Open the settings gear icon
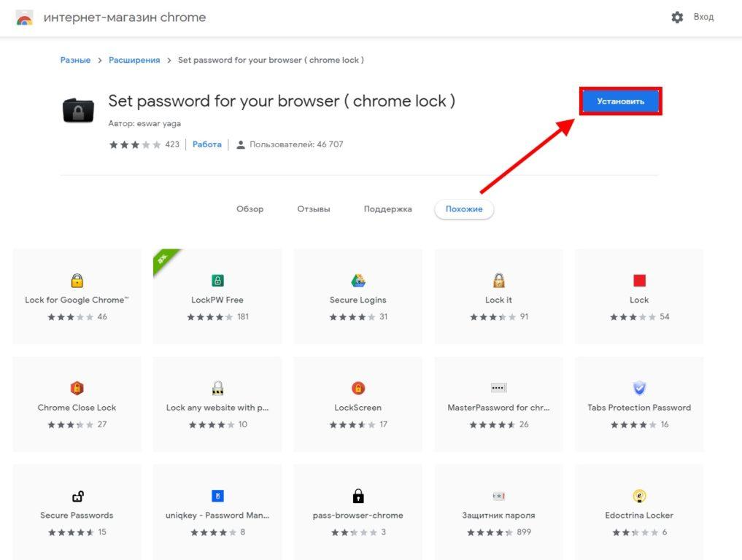Image resolution: width=742 pixels, height=560 pixels. [x=677, y=15]
